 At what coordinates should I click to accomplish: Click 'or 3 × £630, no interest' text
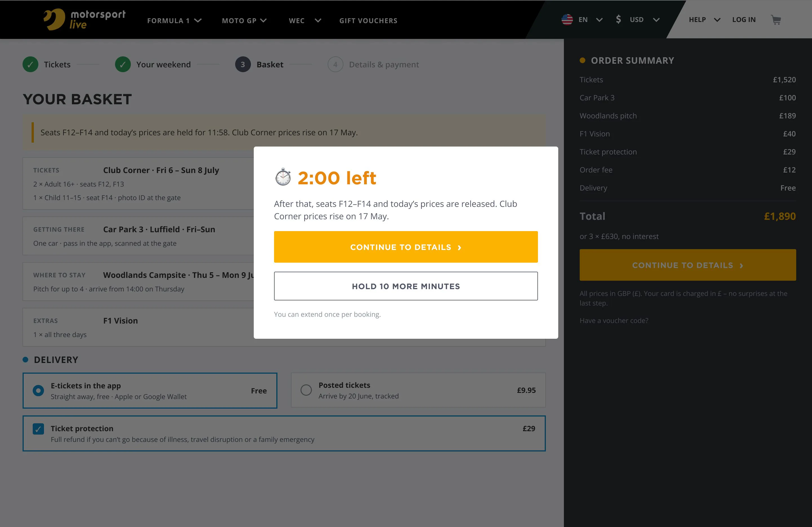click(x=619, y=236)
